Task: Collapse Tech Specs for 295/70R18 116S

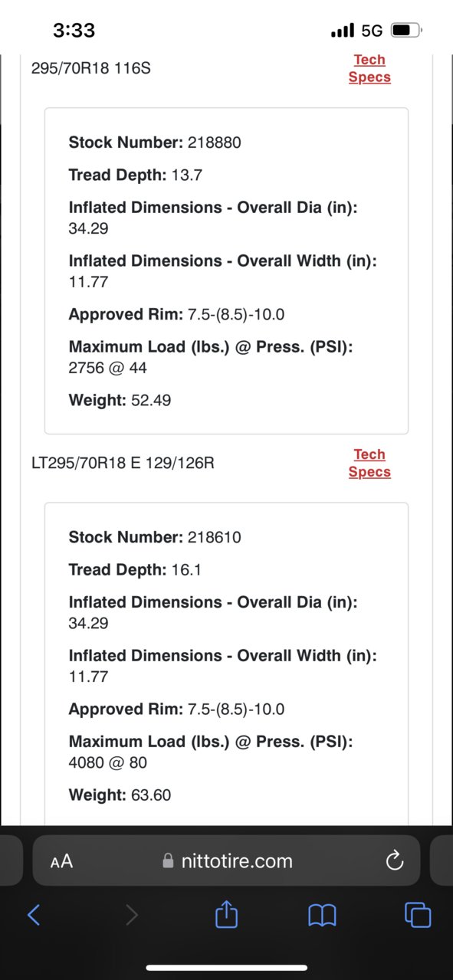Action: point(369,68)
